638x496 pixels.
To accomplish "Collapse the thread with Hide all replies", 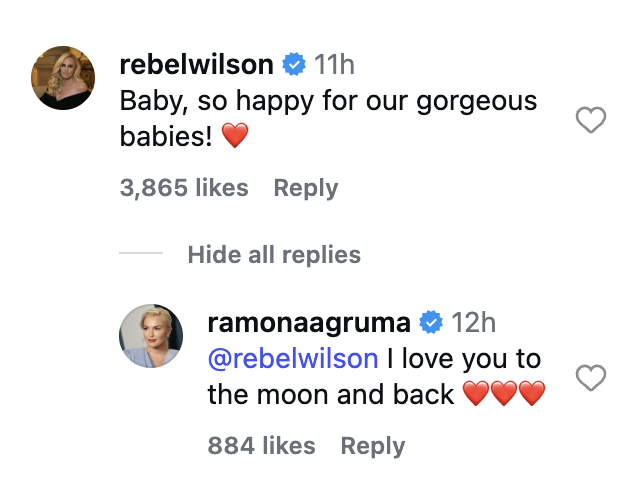I will [274, 255].
